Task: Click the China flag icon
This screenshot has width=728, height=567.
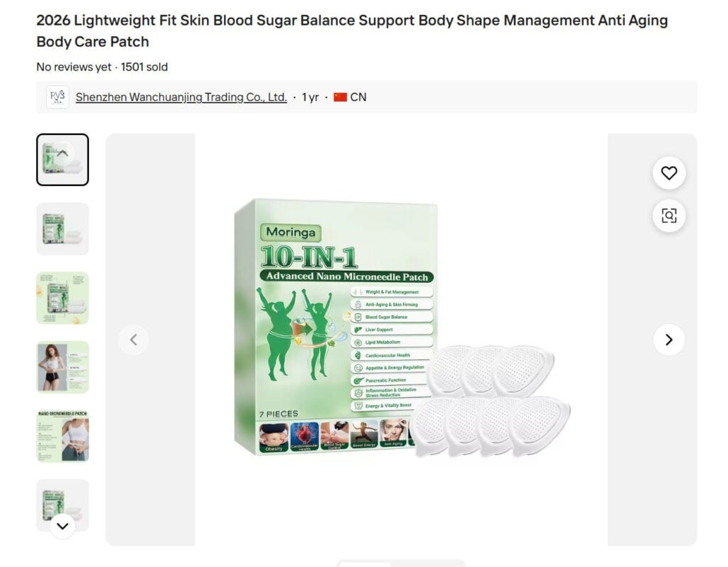Action: (x=341, y=97)
